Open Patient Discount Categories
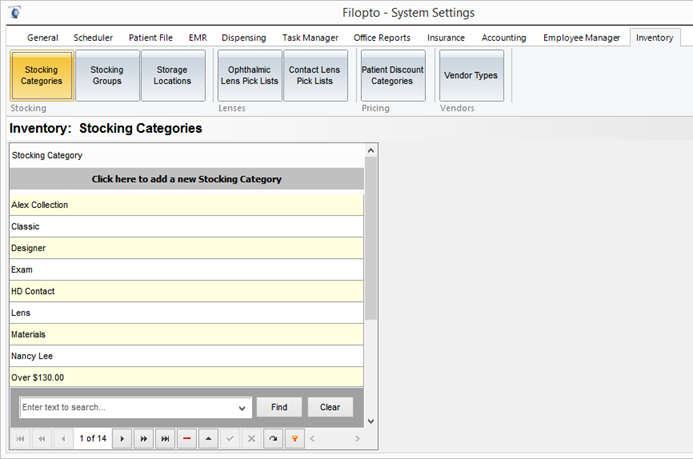This screenshot has width=693, height=459. [x=392, y=76]
